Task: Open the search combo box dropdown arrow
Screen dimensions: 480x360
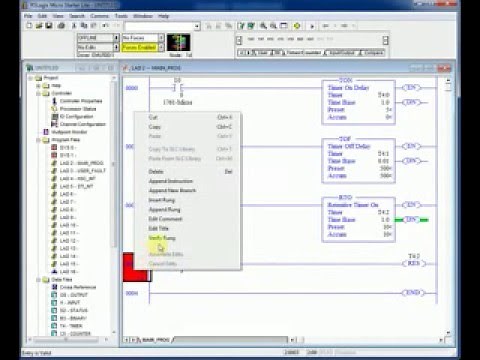Action: 197,26
